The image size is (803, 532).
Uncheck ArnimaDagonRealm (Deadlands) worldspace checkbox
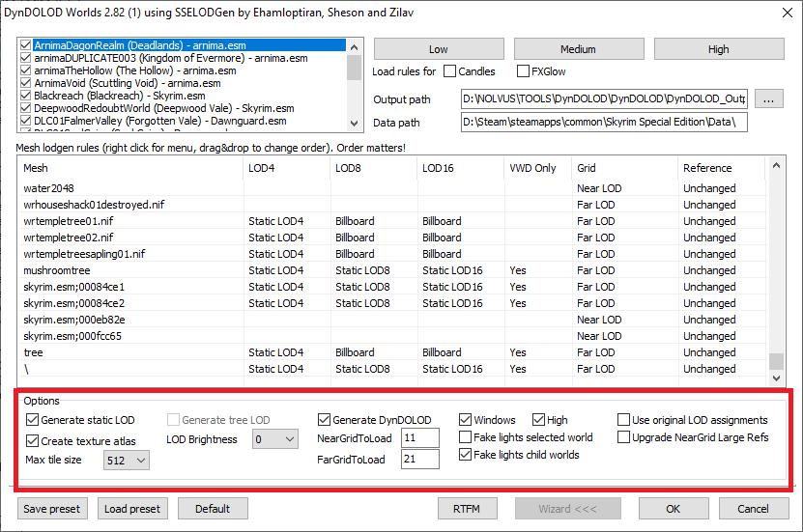[x=25, y=45]
